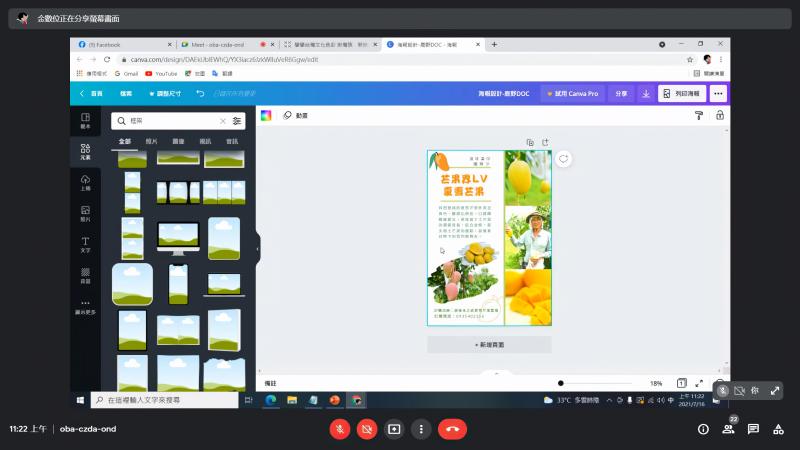The width and height of the screenshot is (800, 450).
Task: Open Canva Photos sidebar panel
Action: click(x=85, y=214)
